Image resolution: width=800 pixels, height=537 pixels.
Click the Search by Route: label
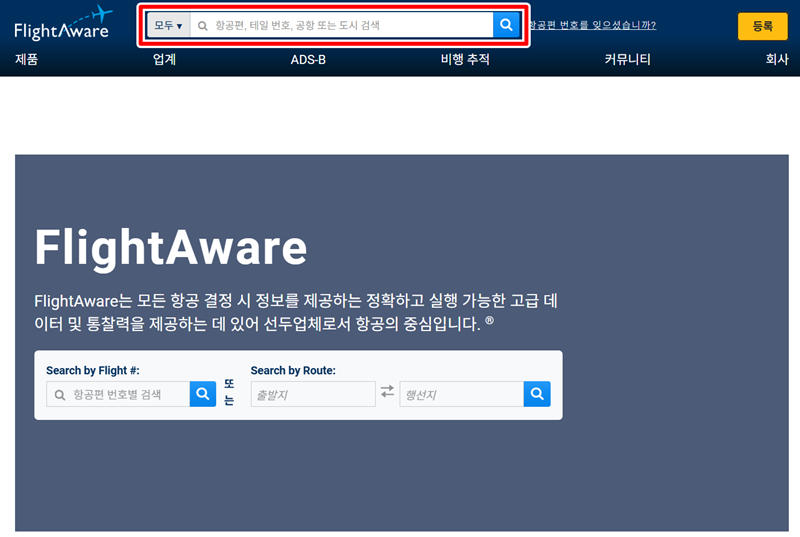point(293,370)
